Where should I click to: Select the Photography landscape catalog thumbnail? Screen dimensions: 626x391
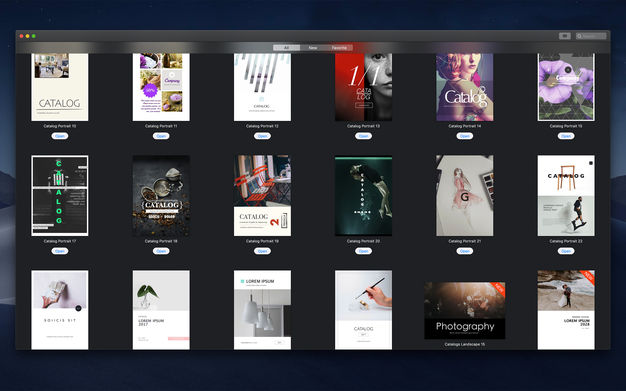[465, 311]
